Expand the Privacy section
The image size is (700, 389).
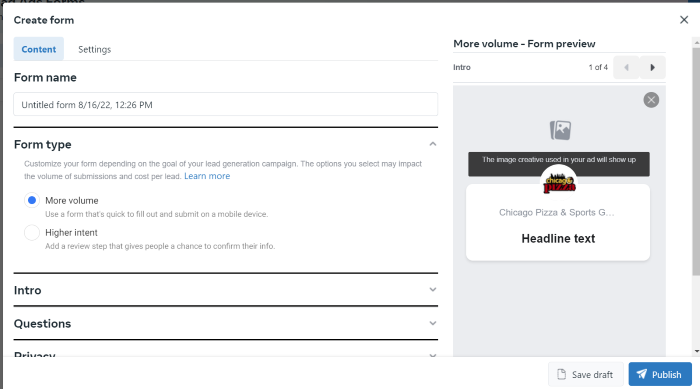[433, 356]
